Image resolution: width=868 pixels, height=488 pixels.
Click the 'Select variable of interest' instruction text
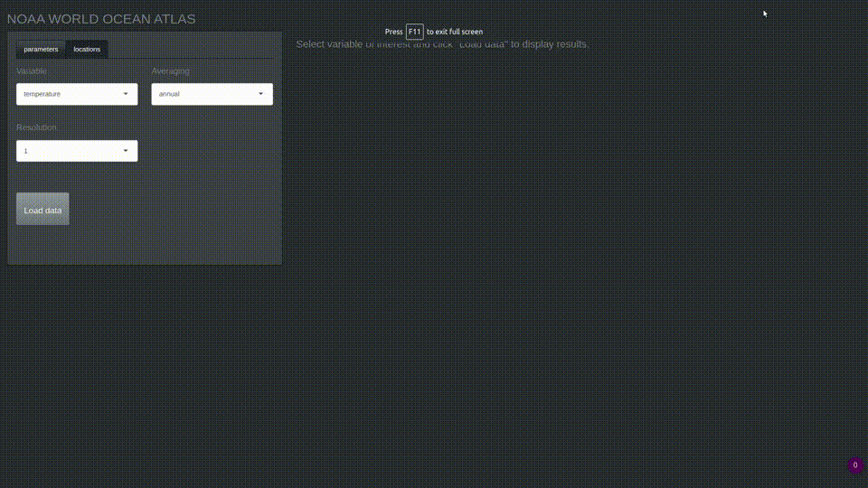point(442,44)
